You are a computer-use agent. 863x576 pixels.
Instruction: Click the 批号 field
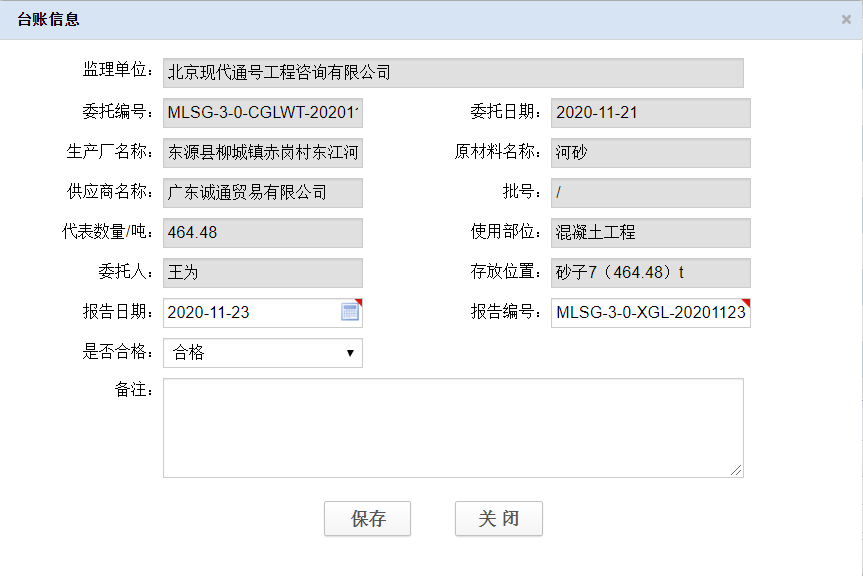coord(651,193)
